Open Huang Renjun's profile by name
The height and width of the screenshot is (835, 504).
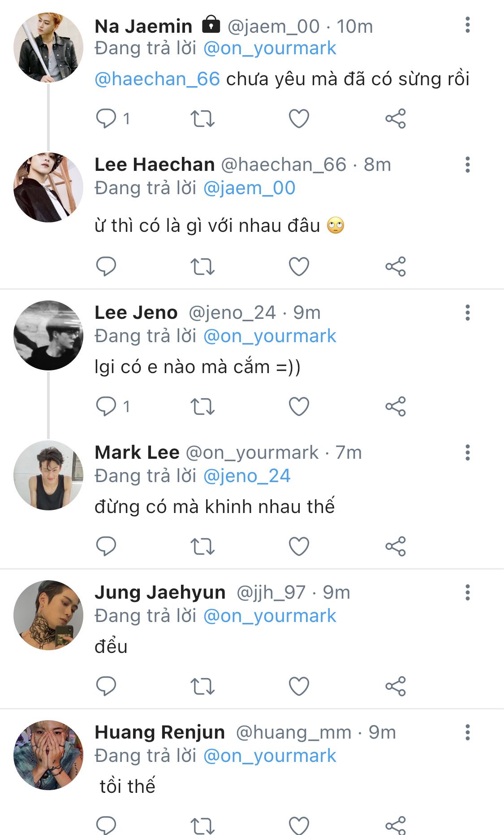(159, 732)
